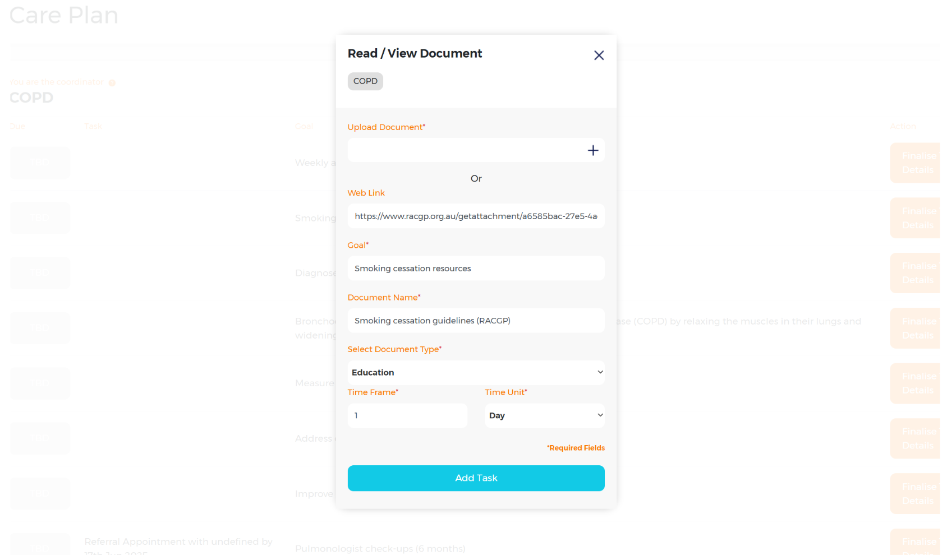Expand the Time Unit dropdown
This screenshot has width=947, height=560.
pos(544,416)
